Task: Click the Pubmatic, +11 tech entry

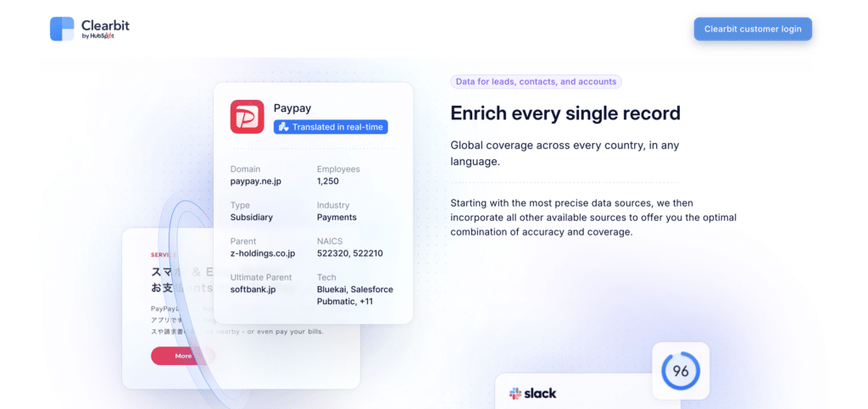Action: click(345, 301)
